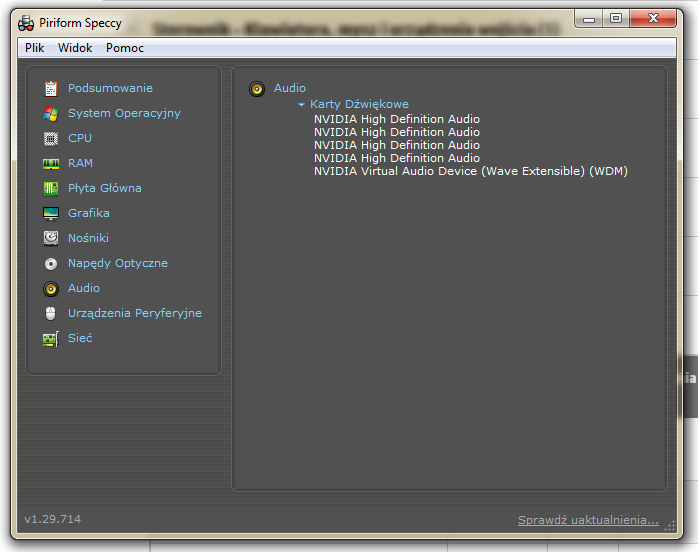Show the CPU section
Screen dimensions: 700x552
click(80, 138)
